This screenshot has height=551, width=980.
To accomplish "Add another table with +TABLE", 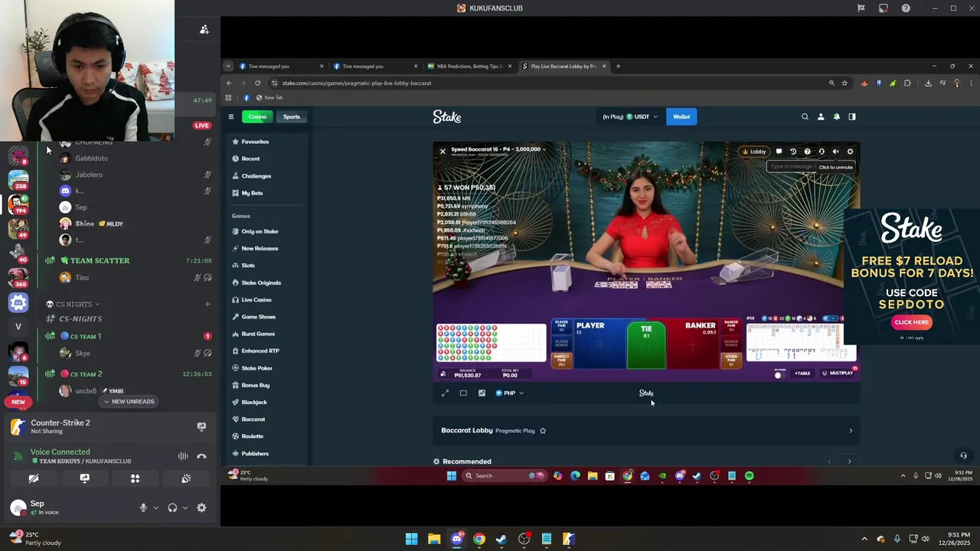I will pos(802,373).
